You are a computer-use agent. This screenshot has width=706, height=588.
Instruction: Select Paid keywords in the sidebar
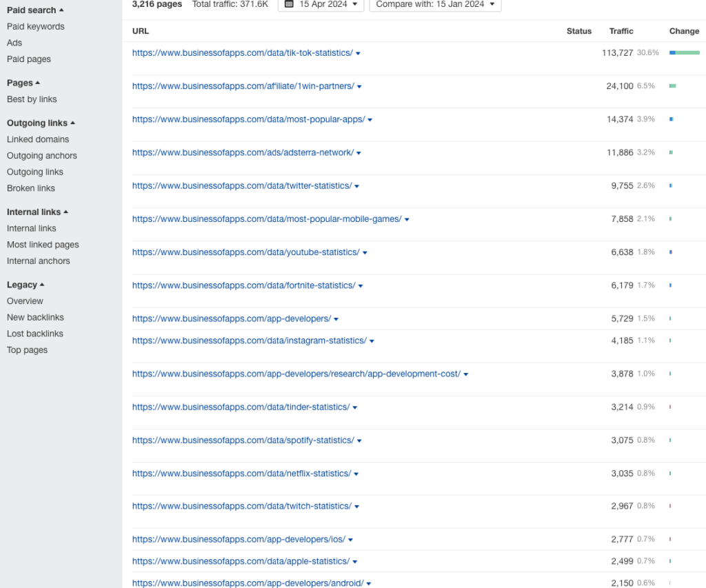[x=34, y=26]
